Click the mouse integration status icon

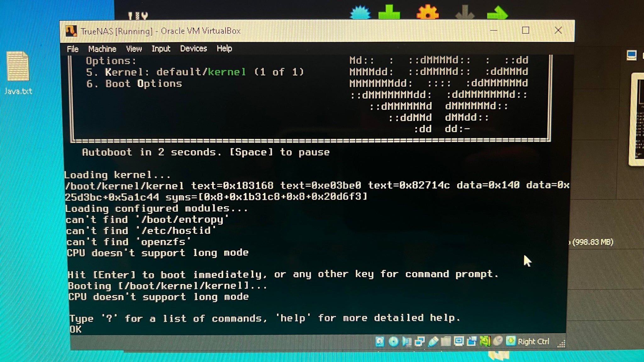pos(498,341)
